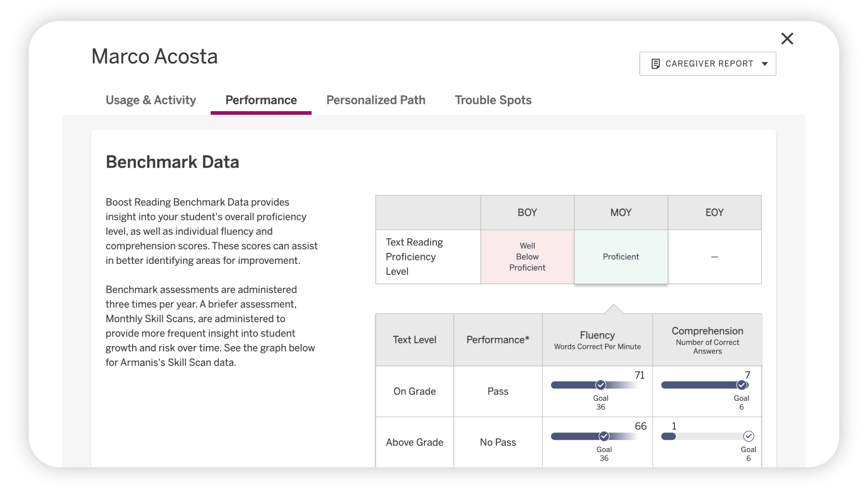Click the Well Below Proficient BOY cell
Viewport: 868px width, 488px height.
[x=527, y=257]
